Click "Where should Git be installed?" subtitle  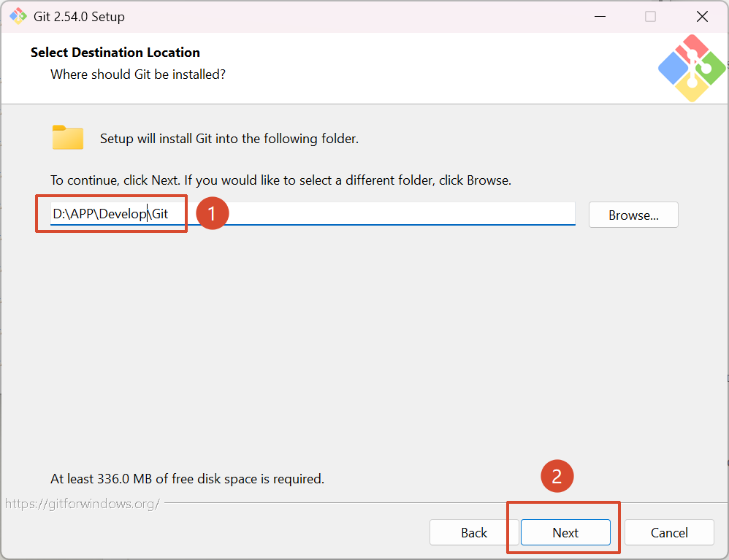tap(138, 74)
